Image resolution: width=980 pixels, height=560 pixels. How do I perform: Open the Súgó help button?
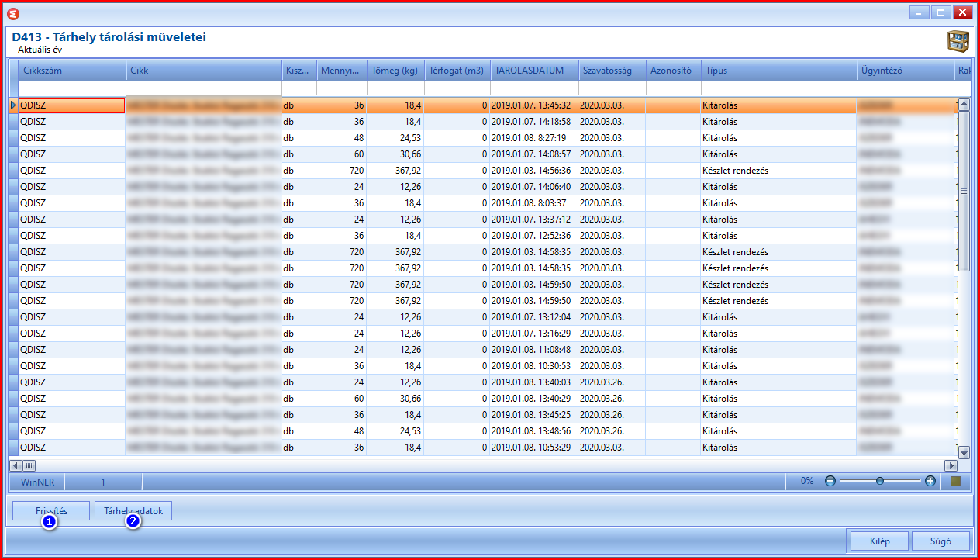[940, 541]
